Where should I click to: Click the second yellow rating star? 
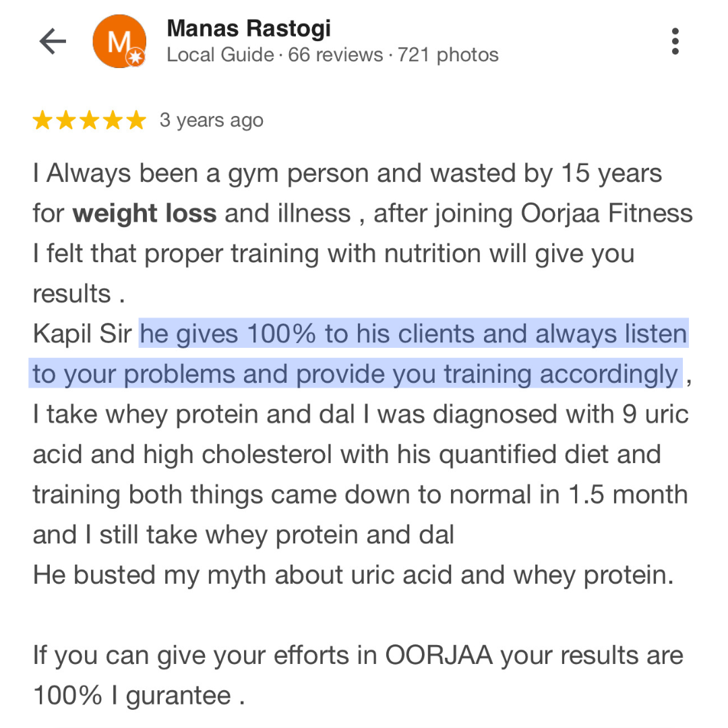point(66,120)
